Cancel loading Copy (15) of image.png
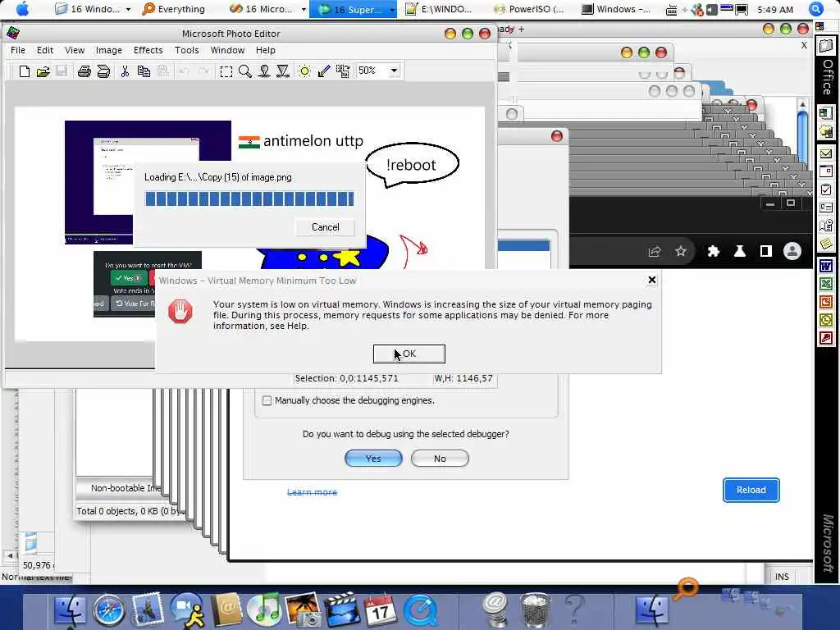This screenshot has height=630, width=840. tap(325, 227)
